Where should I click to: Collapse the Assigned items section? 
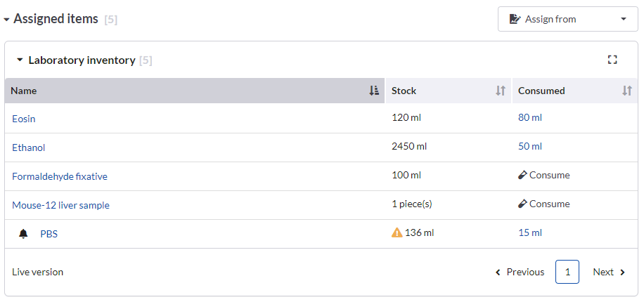pyautogui.click(x=6, y=20)
